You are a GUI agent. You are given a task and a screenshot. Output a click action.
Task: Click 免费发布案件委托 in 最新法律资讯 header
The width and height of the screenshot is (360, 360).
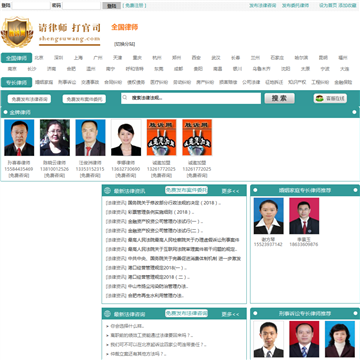click(x=186, y=190)
